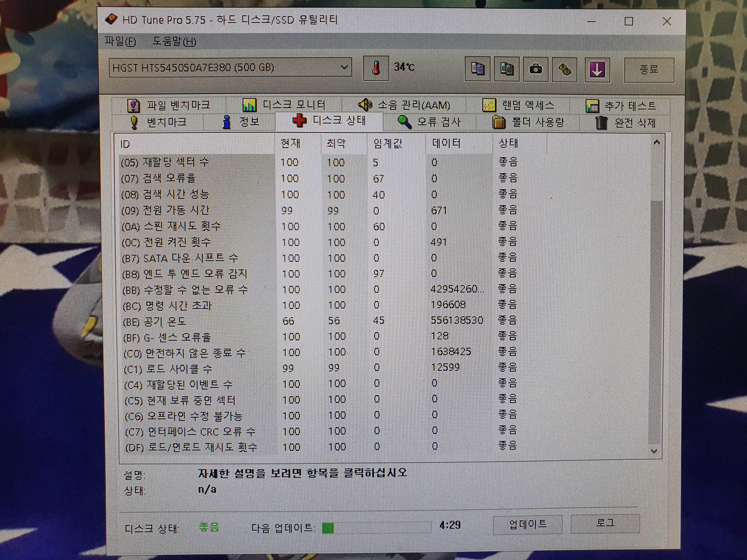
Task: Maximize the HD Tune Pro window
Action: [629, 21]
